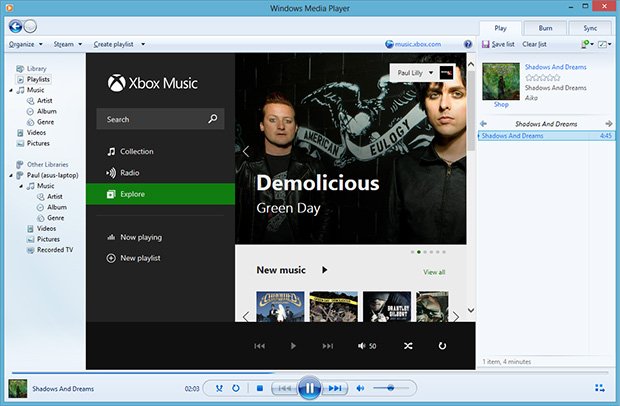The height and width of the screenshot is (406, 620).
Task: Click the Xbox Music repeat icon
Action: coord(442,346)
